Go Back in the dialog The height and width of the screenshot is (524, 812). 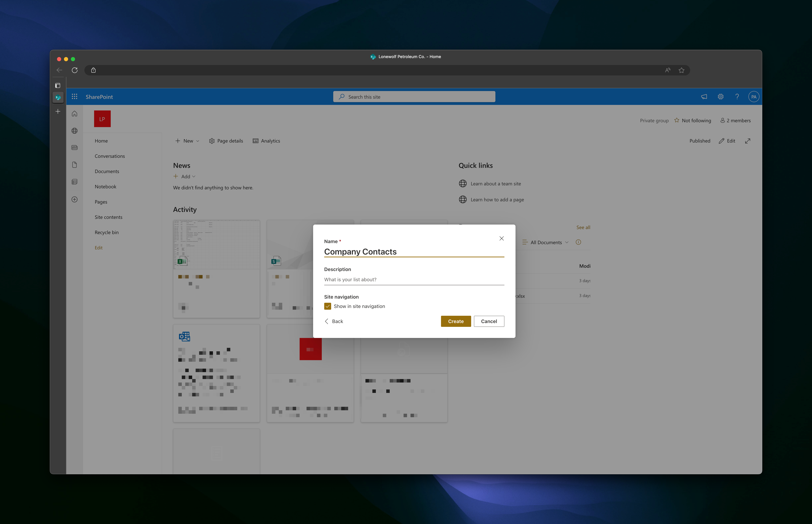pos(334,321)
